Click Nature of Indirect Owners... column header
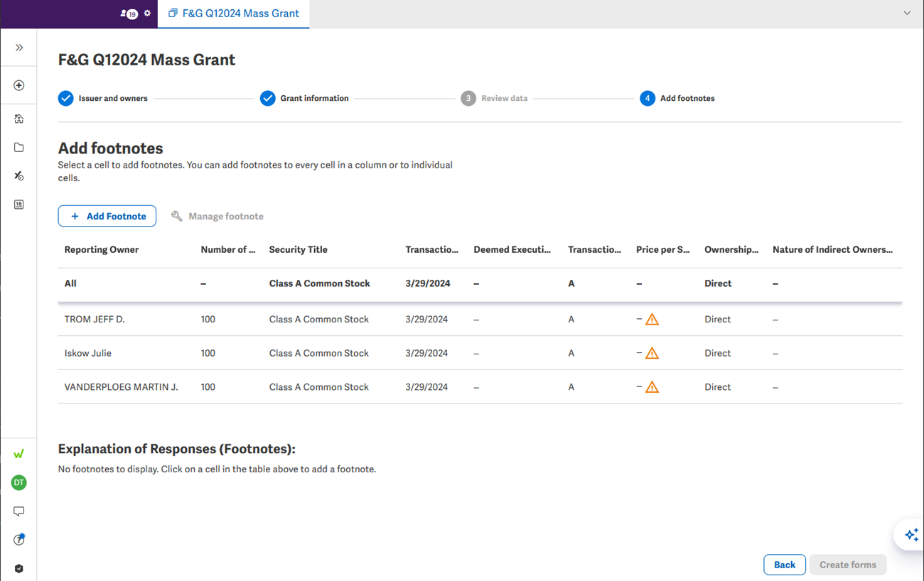Screen dimensions: 924x581 point(833,249)
